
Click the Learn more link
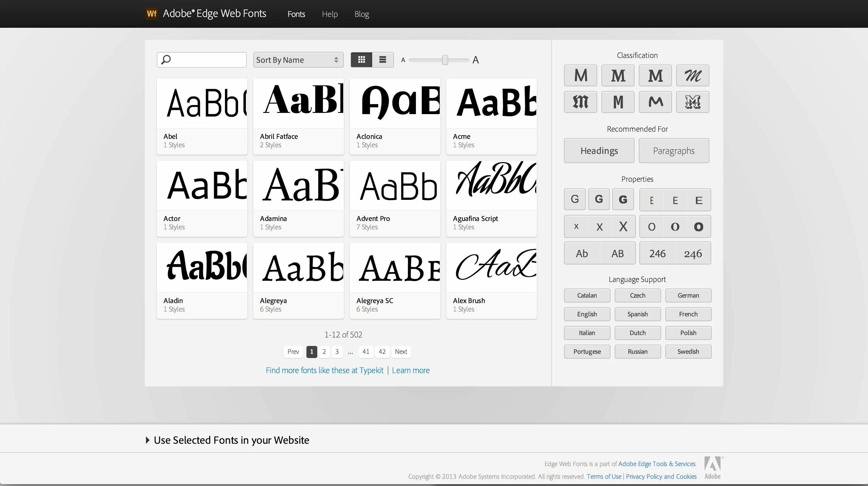pyautogui.click(x=410, y=370)
